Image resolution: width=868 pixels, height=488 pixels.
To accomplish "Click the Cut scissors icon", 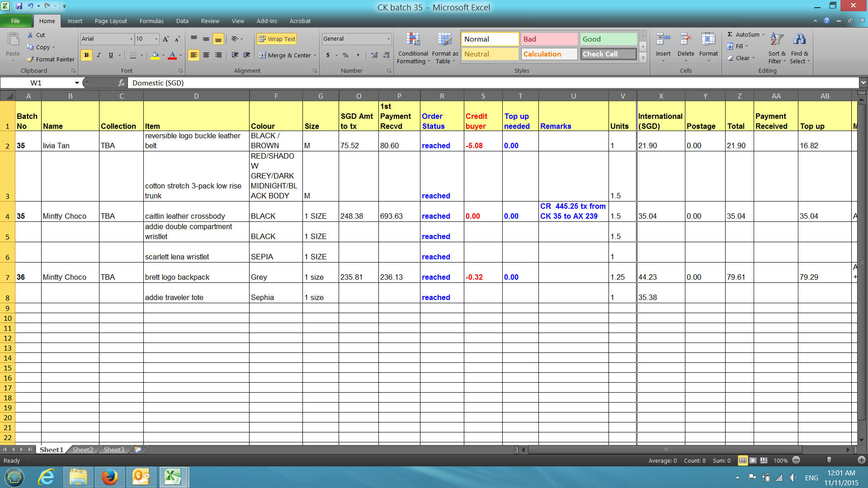I will click(x=30, y=35).
